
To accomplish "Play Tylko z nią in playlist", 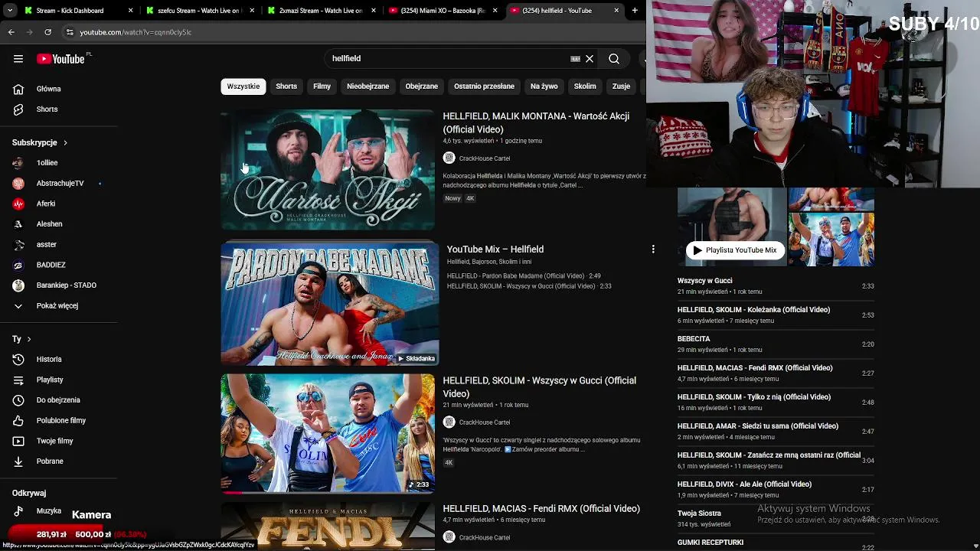I will [775, 402].
